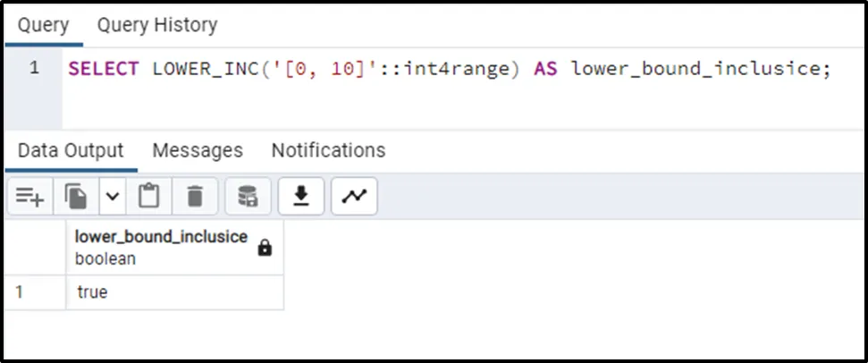Download results to file
Image resolution: width=868 pixels, height=363 pixels.
[301, 197]
